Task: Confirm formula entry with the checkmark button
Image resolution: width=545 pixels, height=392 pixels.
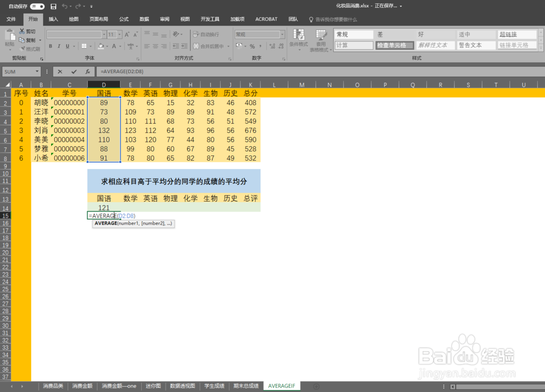Action: pos(74,71)
